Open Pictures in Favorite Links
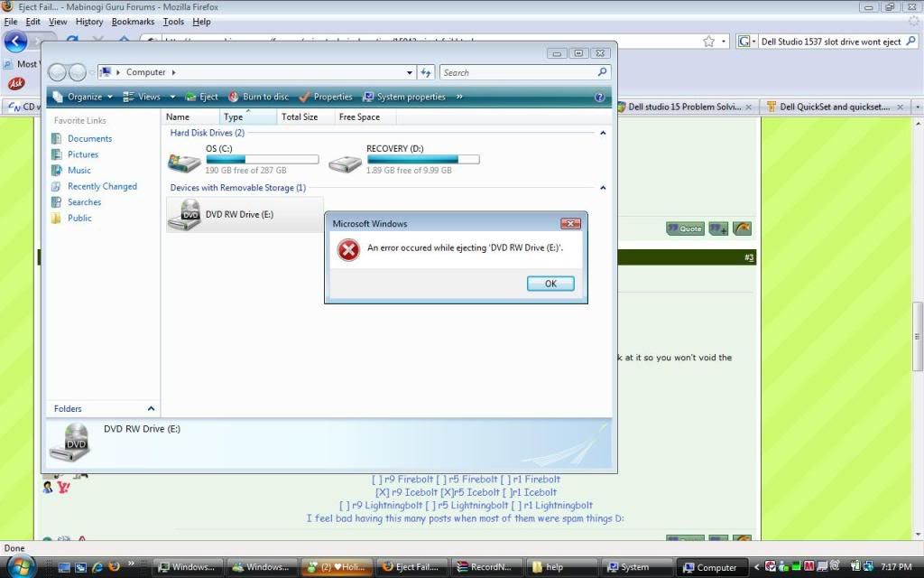 coord(82,154)
